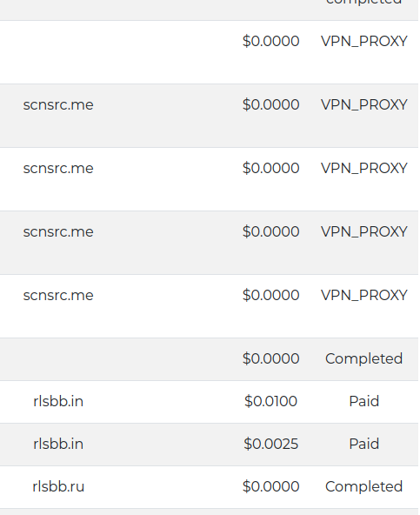Screen dimensions: 420x515
Task: Click Completed status in the rlsbb.ru row
Action: 363,486
